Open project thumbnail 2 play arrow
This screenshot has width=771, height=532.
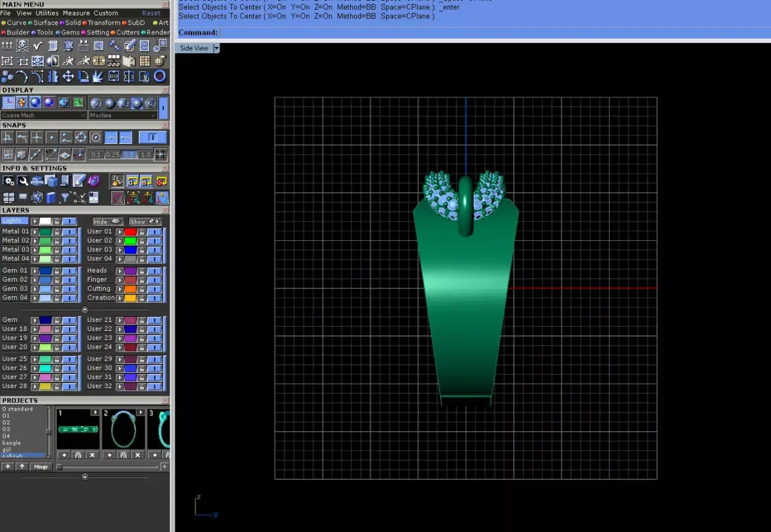pyautogui.click(x=141, y=412)
